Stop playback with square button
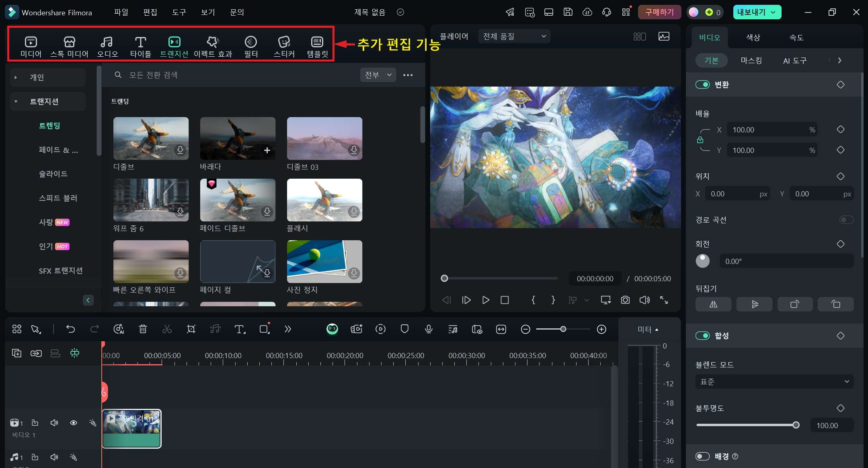 [x=505, y=300]
